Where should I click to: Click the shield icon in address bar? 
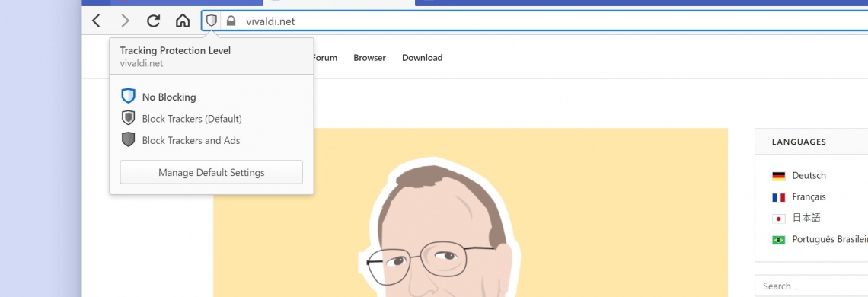point(212,21)
